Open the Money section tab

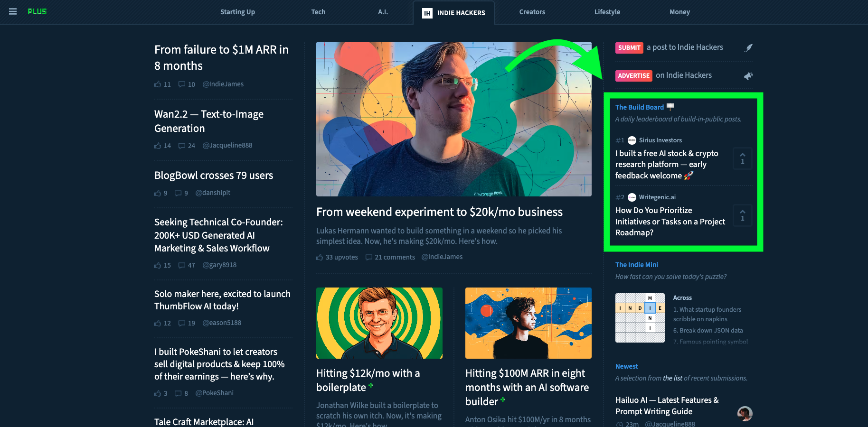point(679,12)
